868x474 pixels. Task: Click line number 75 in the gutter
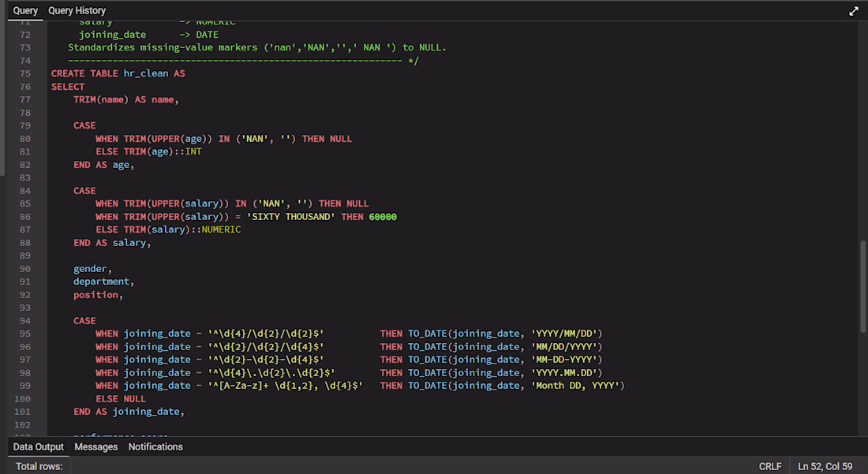25,73
